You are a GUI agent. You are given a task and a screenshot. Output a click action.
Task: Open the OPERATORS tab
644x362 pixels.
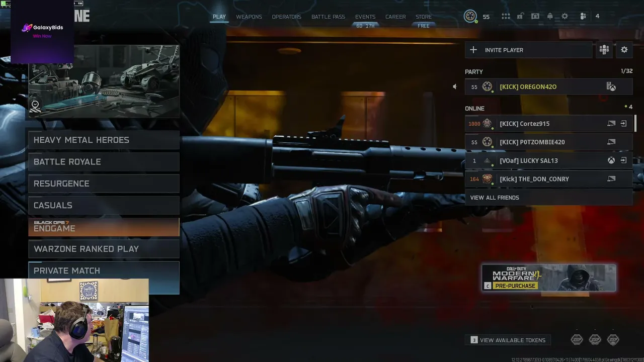click(x=287, y=17)
